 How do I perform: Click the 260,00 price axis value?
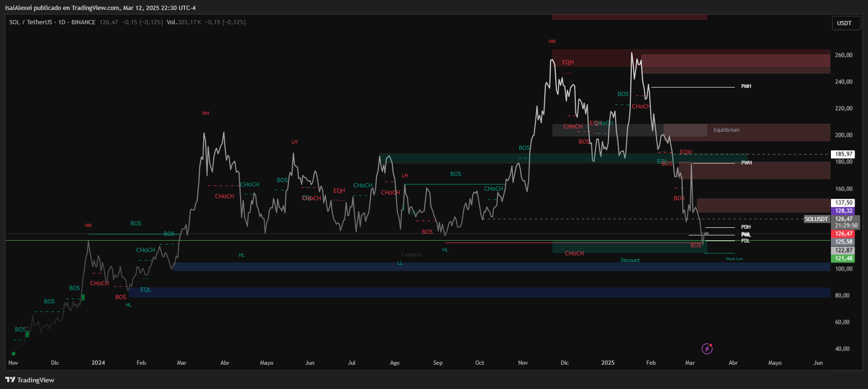(x=843, y=55)
